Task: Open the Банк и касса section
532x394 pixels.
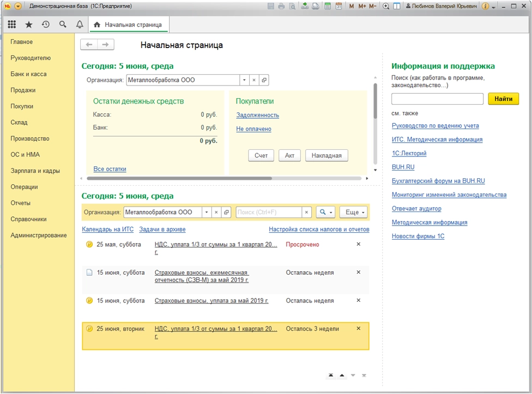Action: [x=28, y=74]
